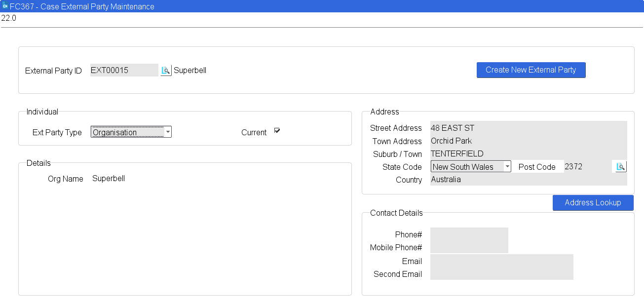The image size is (644, 306).
Task: Select the Second Email field
Action: [501, 273]
